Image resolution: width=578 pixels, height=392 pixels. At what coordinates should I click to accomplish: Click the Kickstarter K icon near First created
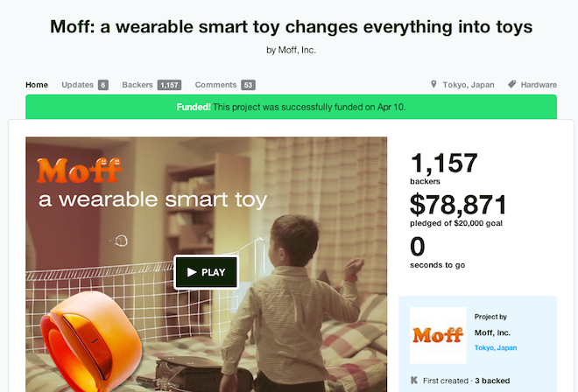[414, 381]
